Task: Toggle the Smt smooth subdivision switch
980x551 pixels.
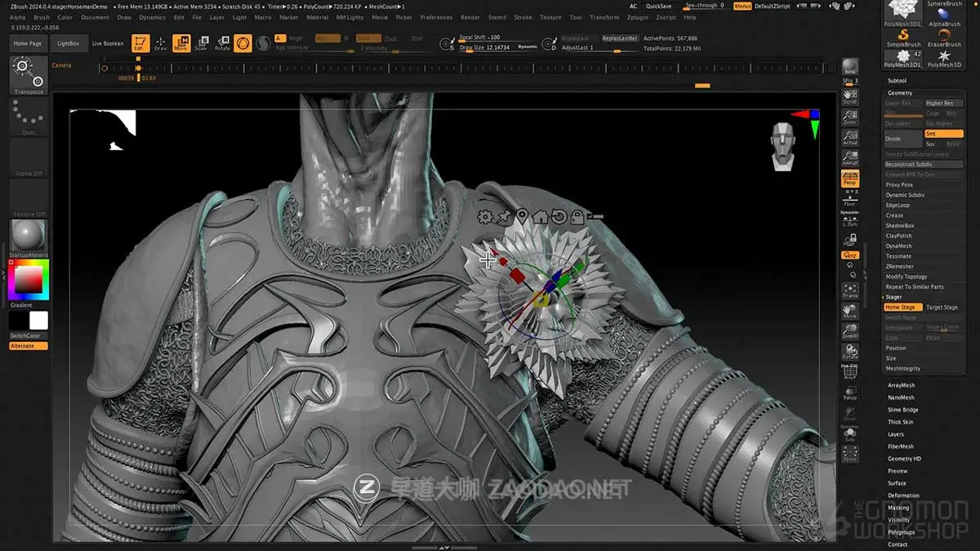Action: [x=944, y=133]
